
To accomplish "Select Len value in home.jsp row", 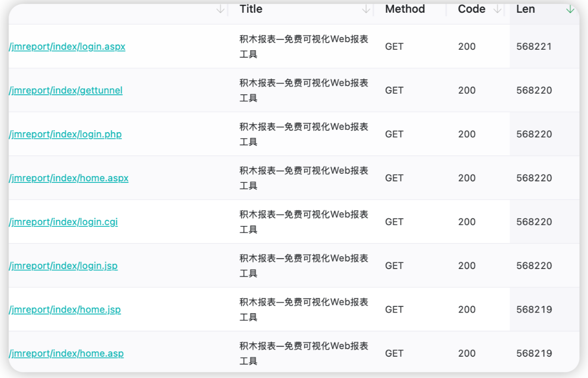I will pyautogui.click(x=534, y=309).
